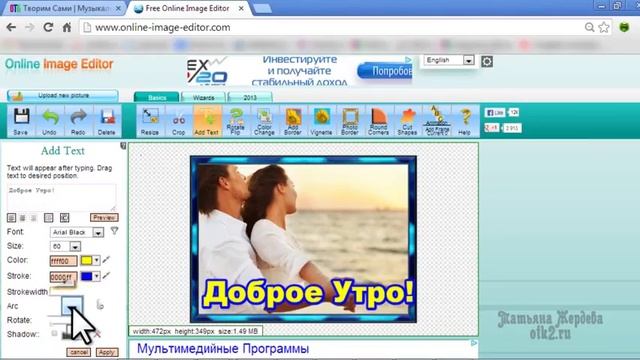The image size is (640, 360).
Task: Click the font filter funnel icon
Action: [x=114, y=231]
